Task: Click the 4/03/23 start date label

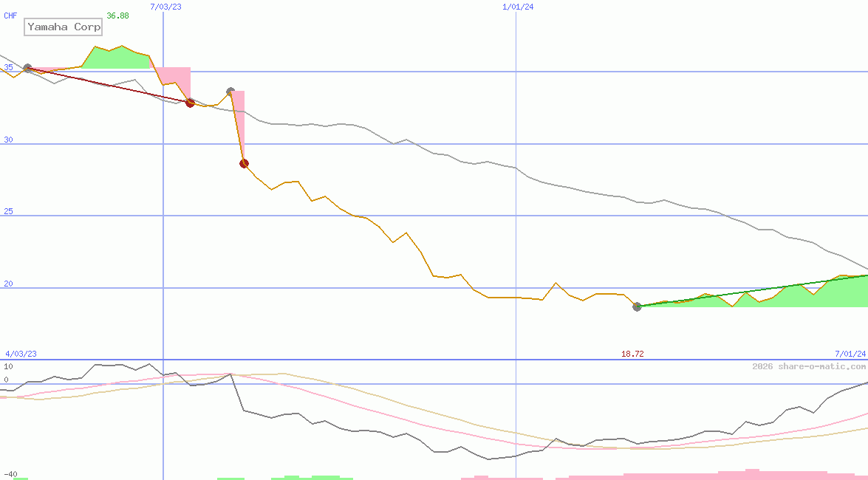Action: click(21, 354)
